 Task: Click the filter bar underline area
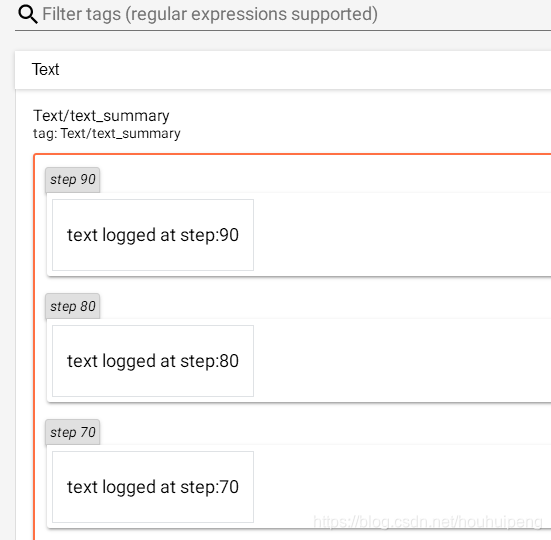pos(283,31)
